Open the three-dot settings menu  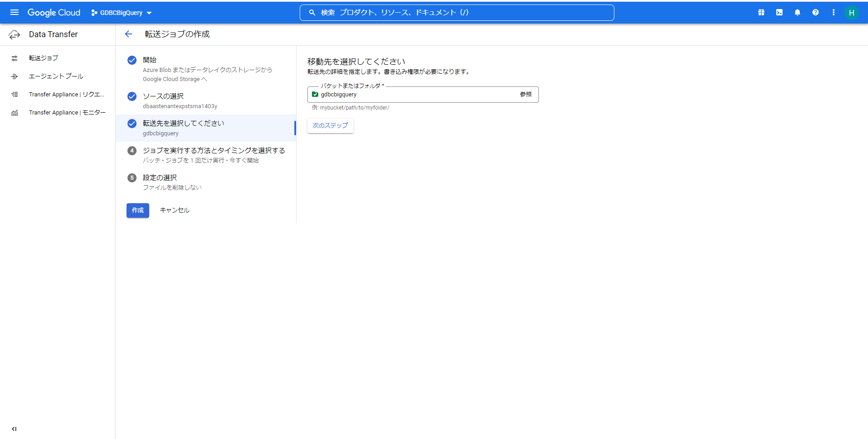[x=834, y=13]
